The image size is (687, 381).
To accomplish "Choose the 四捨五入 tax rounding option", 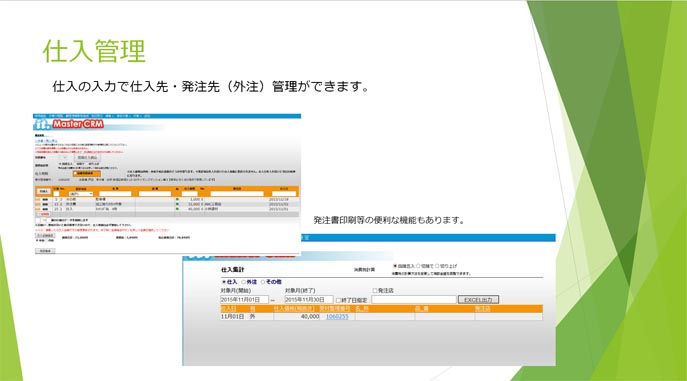I will coord(395,266).
